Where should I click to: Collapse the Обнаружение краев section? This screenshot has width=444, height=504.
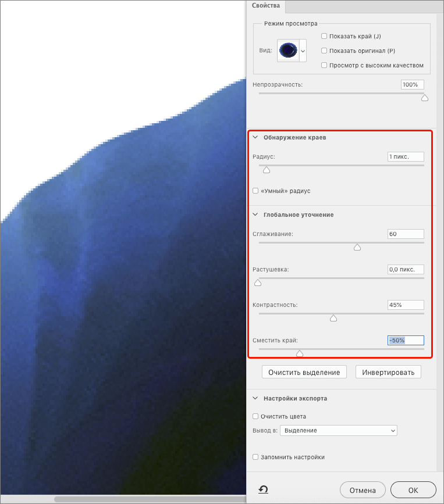point(255,137)
